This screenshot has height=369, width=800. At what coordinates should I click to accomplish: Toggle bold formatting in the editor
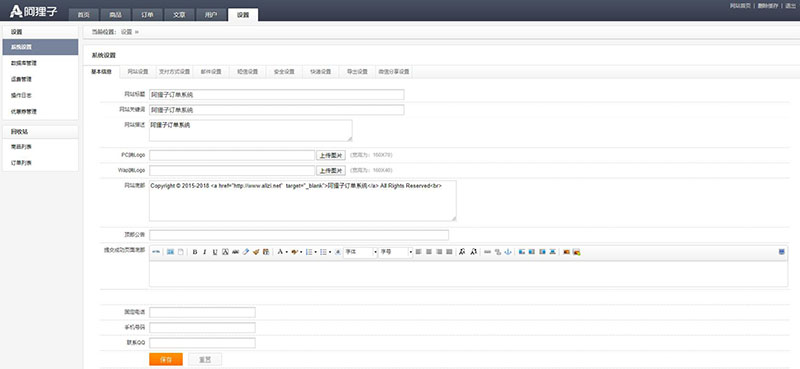pyautogui.click(x=195, y=252)
